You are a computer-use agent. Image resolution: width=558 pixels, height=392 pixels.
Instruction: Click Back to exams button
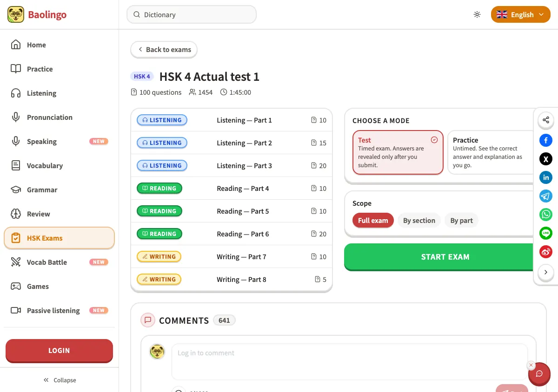pos(164,49)
